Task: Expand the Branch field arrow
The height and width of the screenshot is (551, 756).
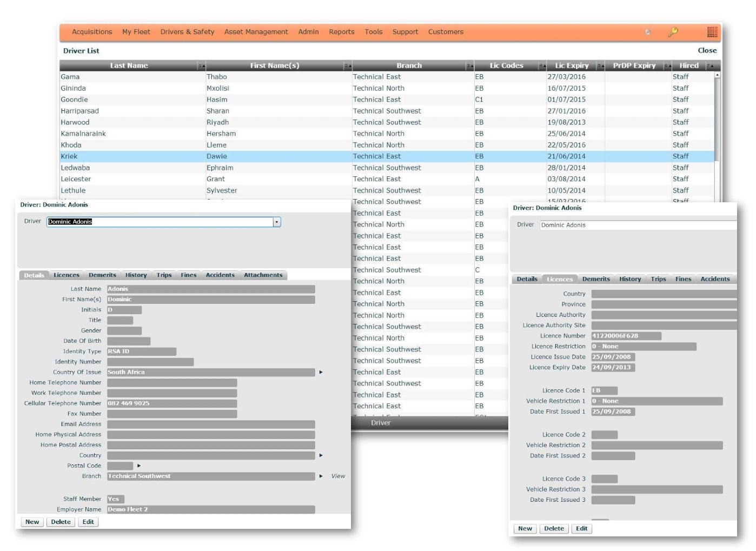Action: [322, 476]
